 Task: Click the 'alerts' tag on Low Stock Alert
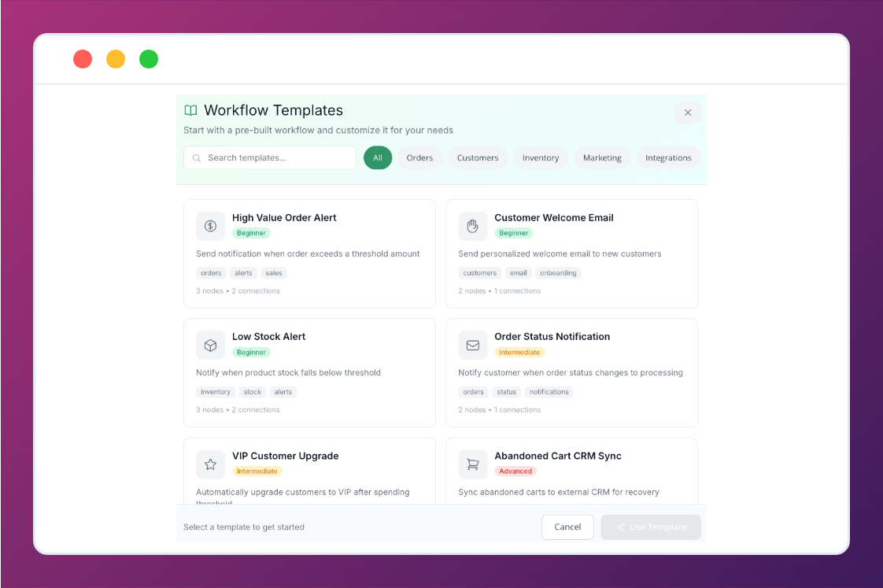283,392
